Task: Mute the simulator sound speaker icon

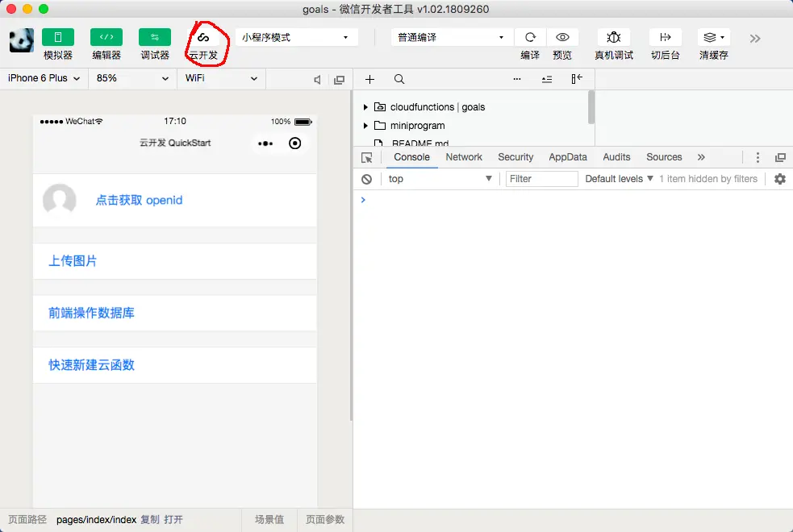Action: point(318,80)
